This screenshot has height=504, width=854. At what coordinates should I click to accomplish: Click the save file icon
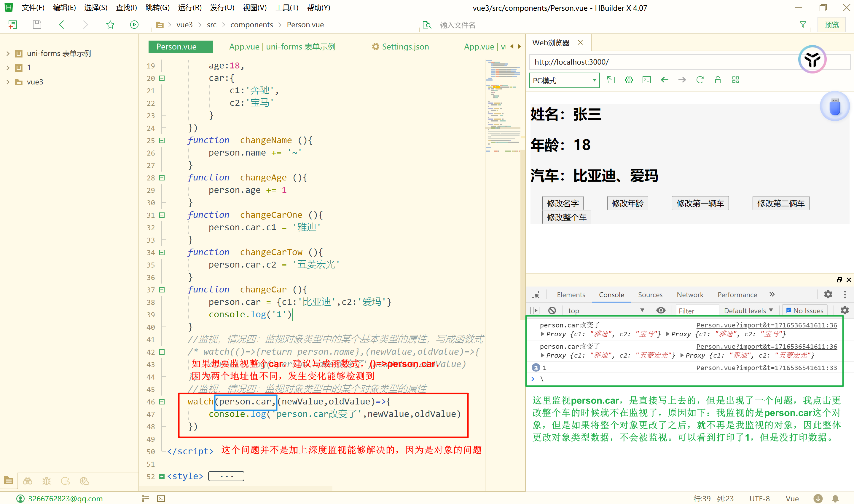pos(37,25)
